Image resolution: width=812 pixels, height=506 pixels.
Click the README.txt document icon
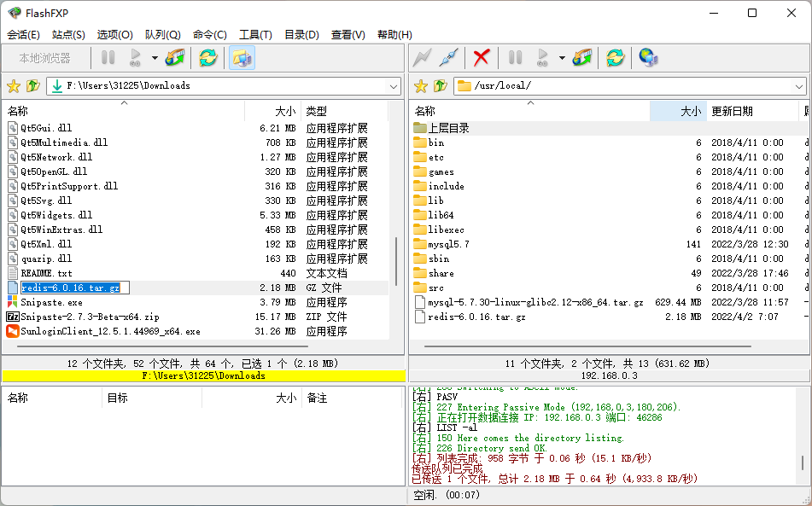(13, 273)
